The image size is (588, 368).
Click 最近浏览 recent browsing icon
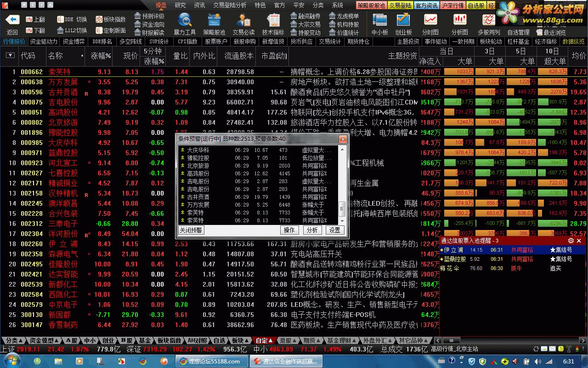pos(550,33)
